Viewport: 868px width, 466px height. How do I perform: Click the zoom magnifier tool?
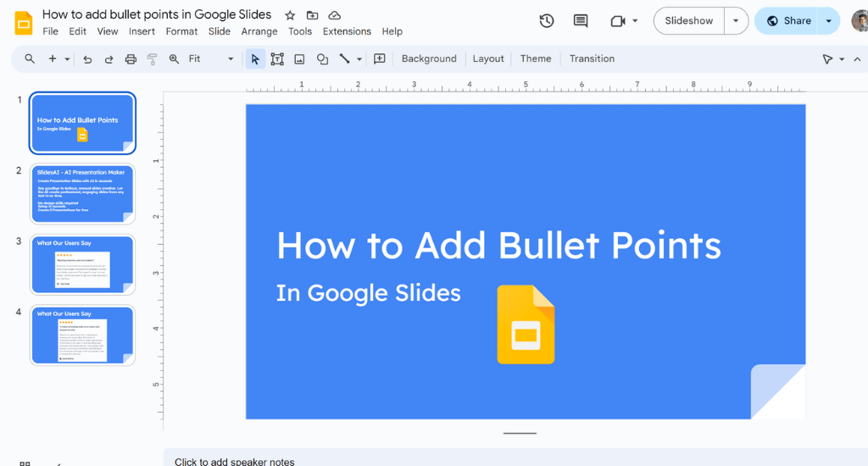click(174, 58)
